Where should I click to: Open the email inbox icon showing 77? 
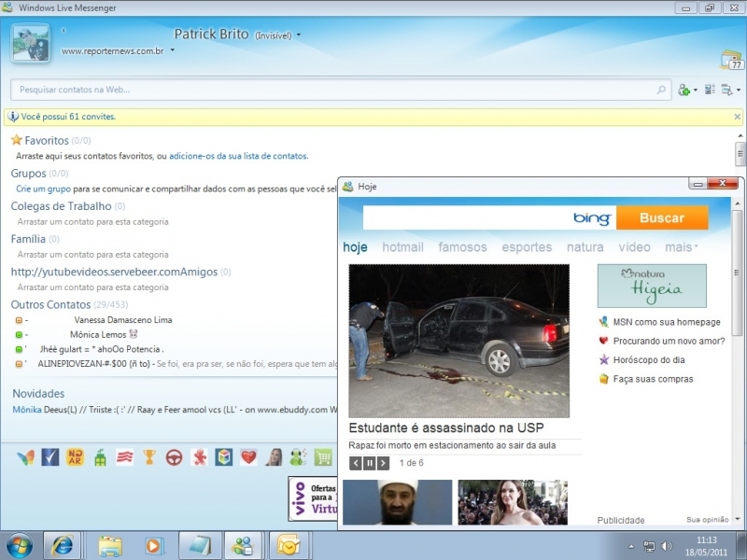pos(731,60)
